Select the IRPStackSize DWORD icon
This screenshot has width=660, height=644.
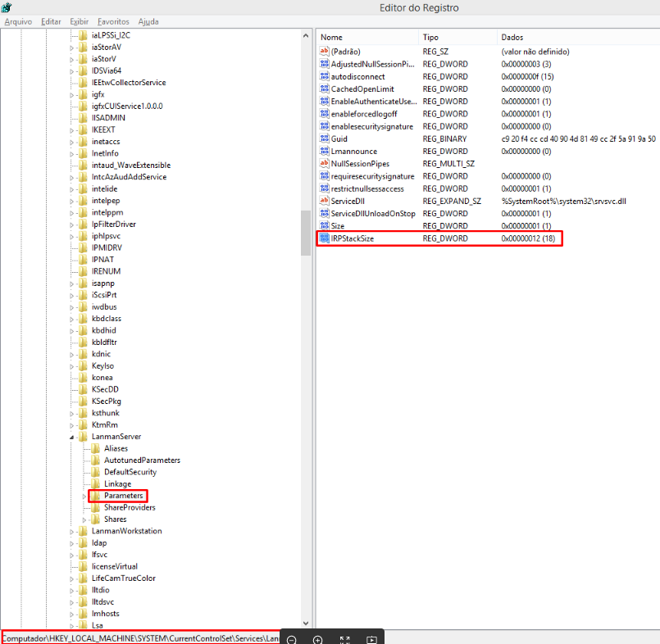(x=324, y=238)
